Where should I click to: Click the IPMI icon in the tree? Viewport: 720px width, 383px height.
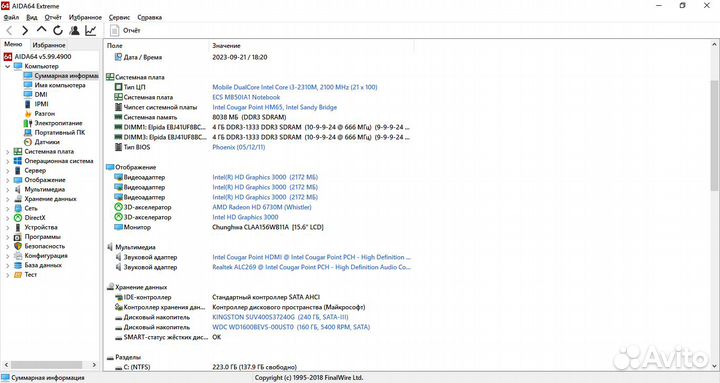pos(28,104)
